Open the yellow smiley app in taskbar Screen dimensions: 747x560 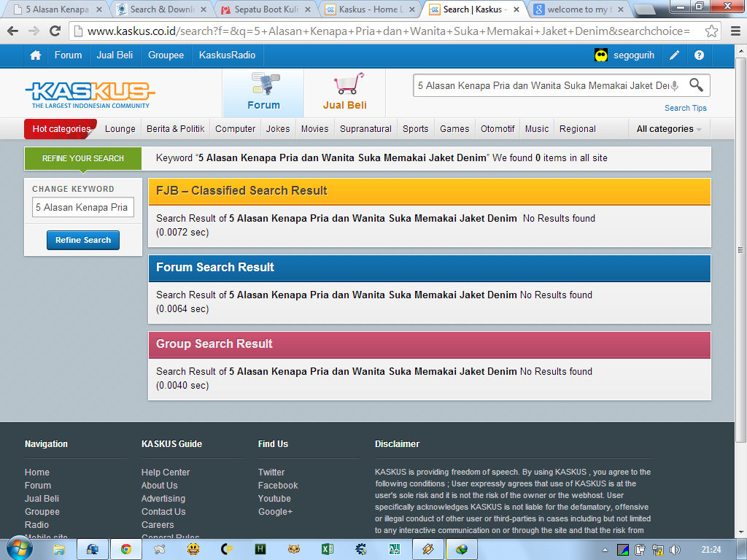[193, 550]
